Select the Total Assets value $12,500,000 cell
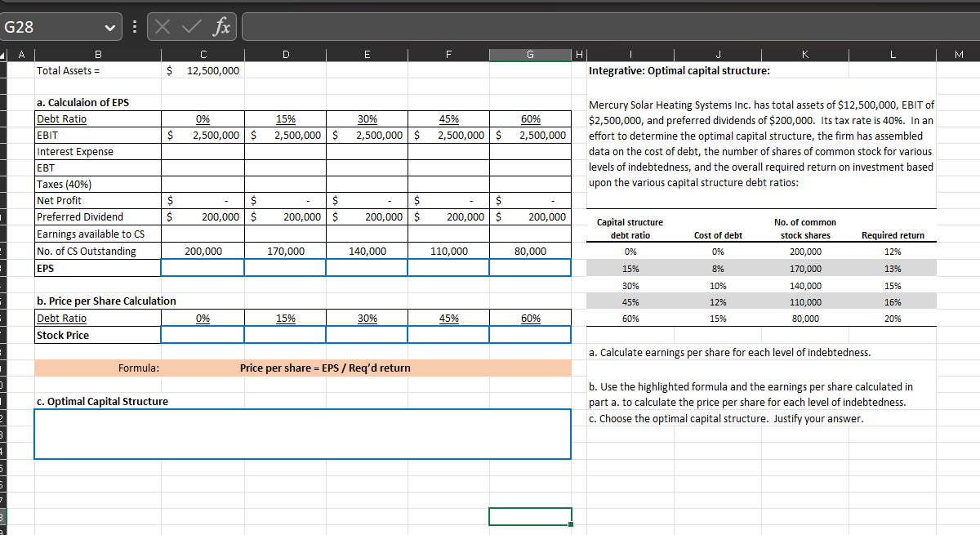The height and width of the screenshot is (535, 980). tap(203, 71)
